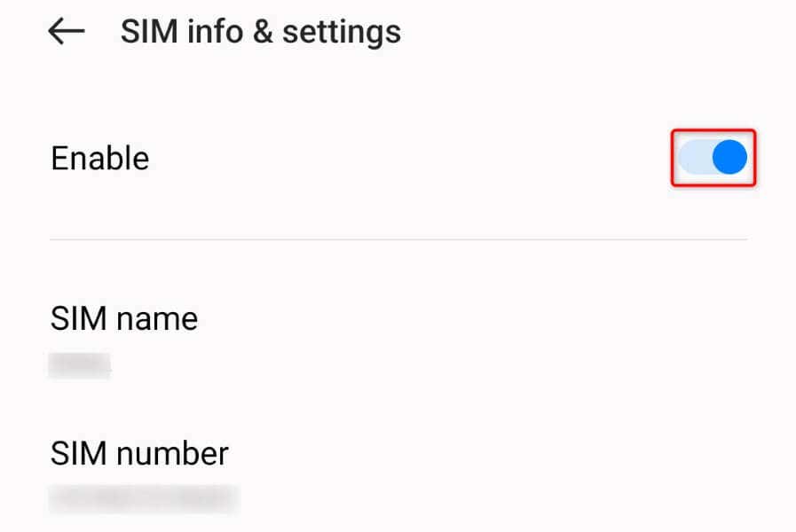Choose the SIM number label
This screenshot has width=796, height=532.
point(139,454)
